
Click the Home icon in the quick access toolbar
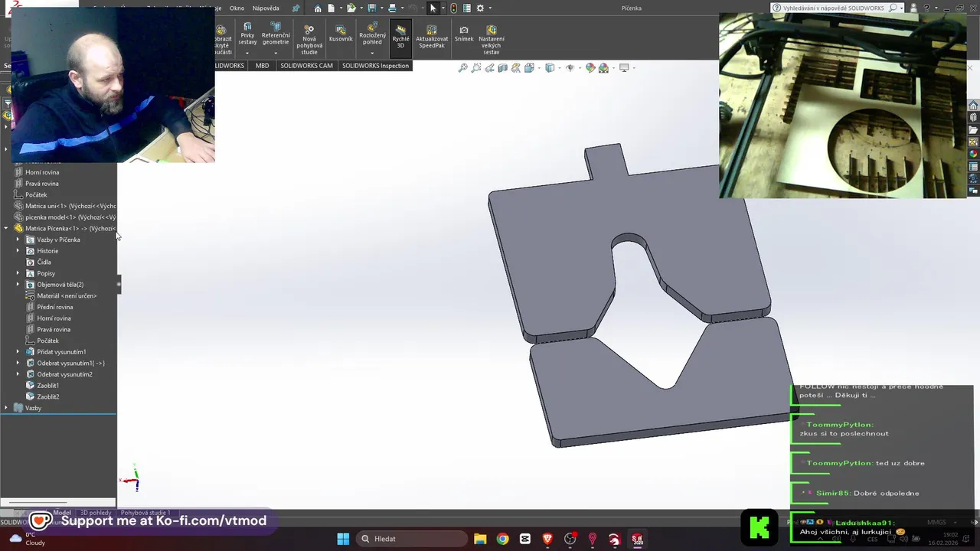pyautogui.click(x=318, y=8)
